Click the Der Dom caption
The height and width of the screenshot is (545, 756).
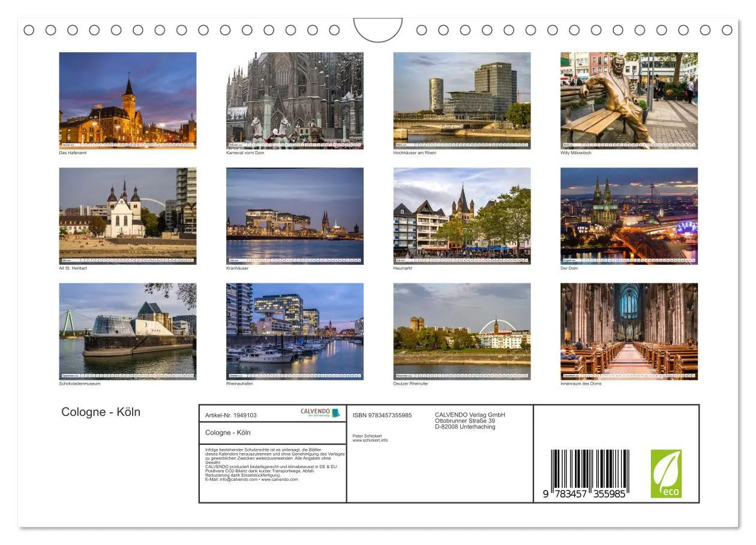coord(569,268)
